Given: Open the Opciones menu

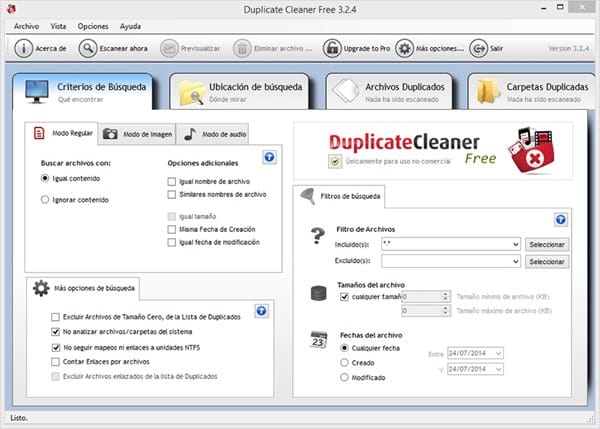Looking at the screenshot, I should point(93,26).
